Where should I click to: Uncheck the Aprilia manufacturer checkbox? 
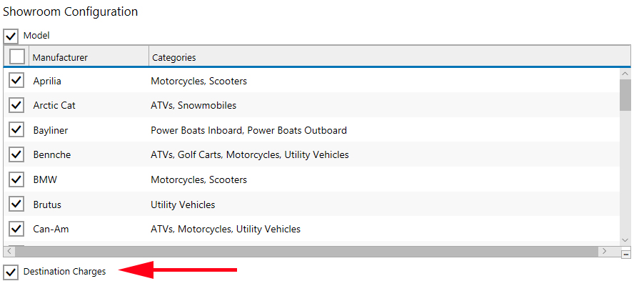(x=16, y=80)
